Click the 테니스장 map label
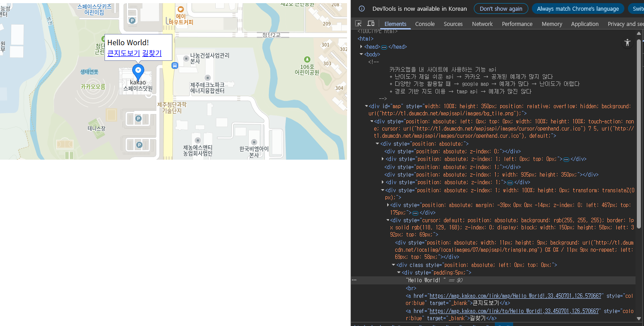The image size is (644, 326). pyautogui.click(x=96, y=128)
